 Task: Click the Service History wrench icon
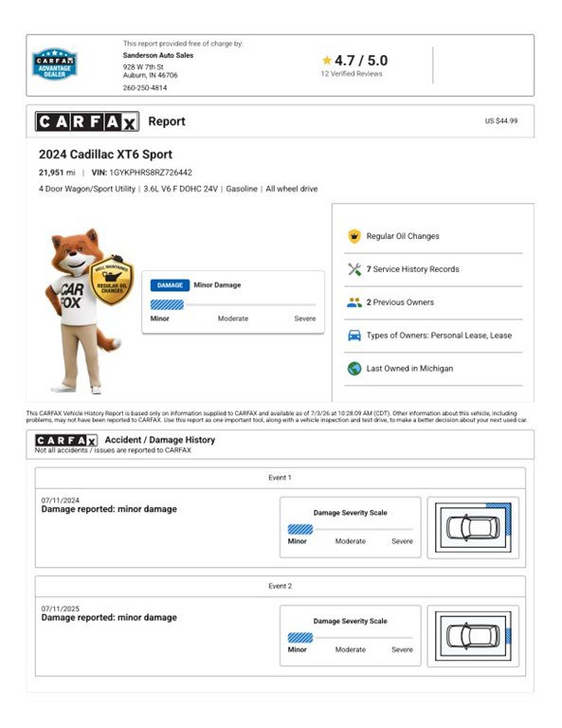click(354, 269)
